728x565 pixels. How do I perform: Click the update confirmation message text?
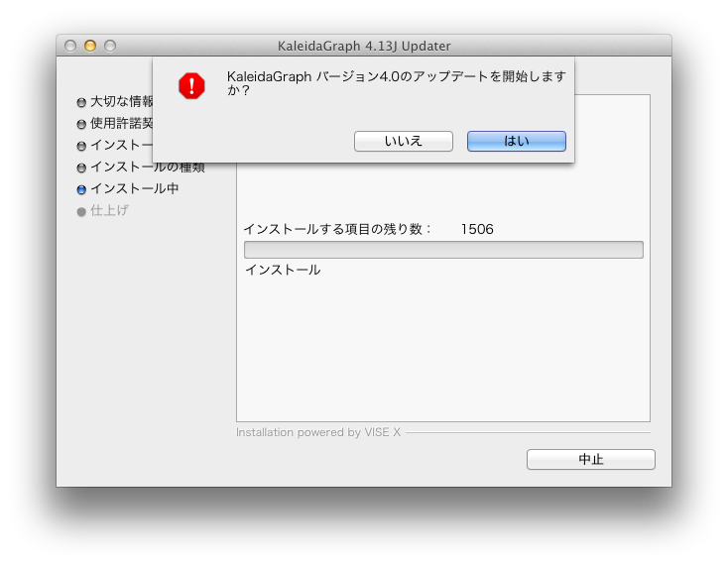(x=396, y=82)
